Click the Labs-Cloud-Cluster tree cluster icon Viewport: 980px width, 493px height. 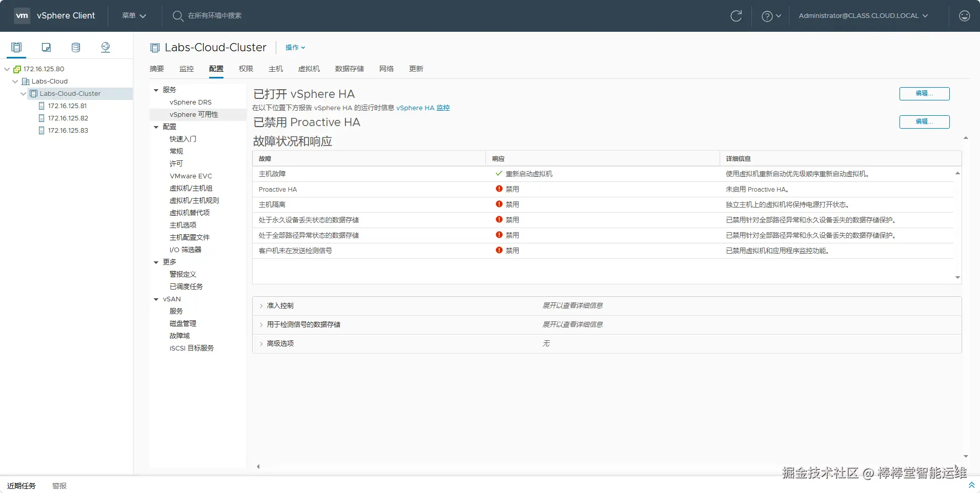click(34, 94)
